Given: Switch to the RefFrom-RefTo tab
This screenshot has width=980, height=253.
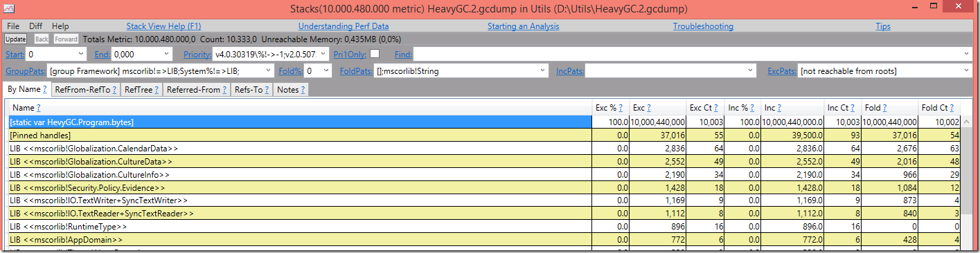Looking at the screenshot, I should [85, 89].
